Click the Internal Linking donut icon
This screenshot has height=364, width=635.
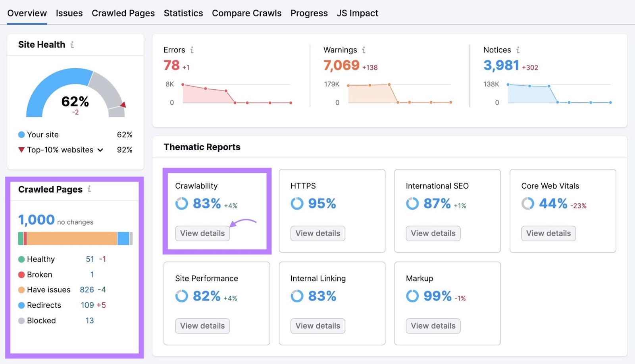[297, 296]
